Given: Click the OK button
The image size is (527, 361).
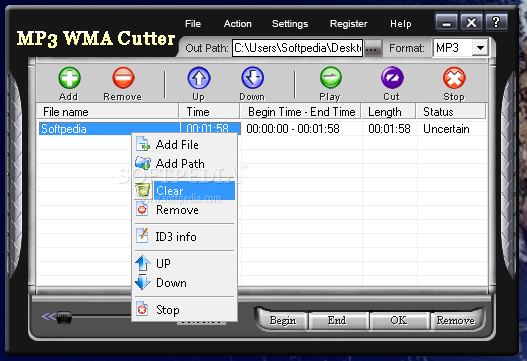Looking at the screenshot, I should coord(399,320).
